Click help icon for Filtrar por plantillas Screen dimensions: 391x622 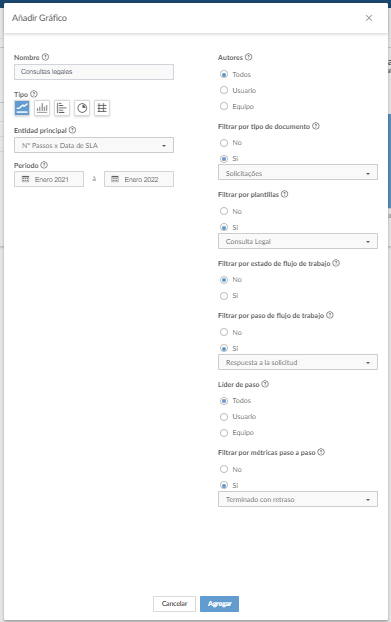pos(284,194)
